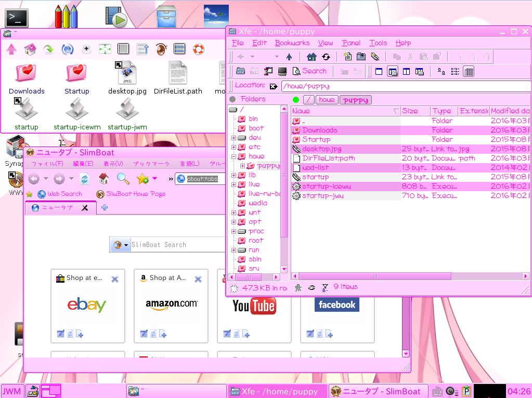Sort Xfe list by Size column
Screen dimensions: 532x398
[416, 111]
